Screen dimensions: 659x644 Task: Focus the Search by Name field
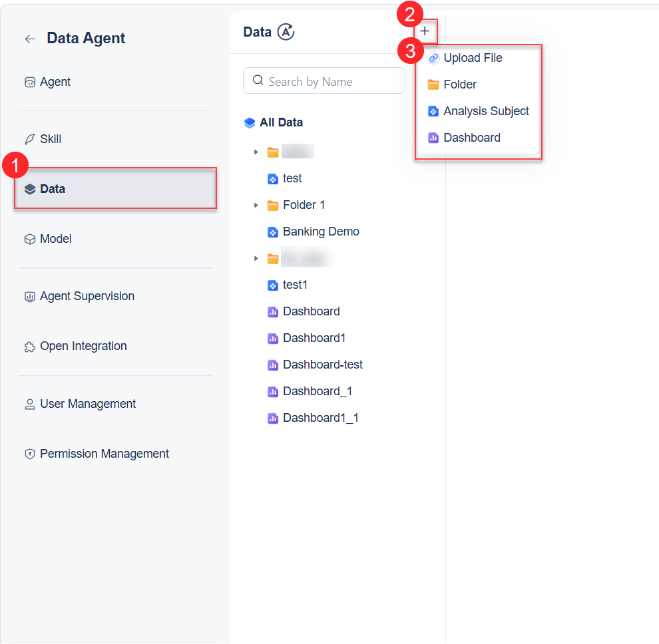tap(324, 81)
